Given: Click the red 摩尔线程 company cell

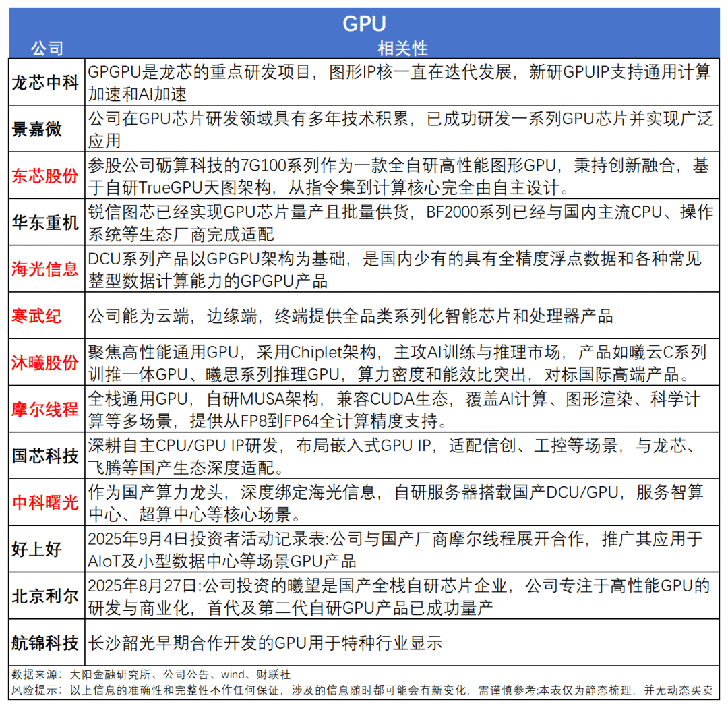Looking at the screenshot, I should point(47,409).
